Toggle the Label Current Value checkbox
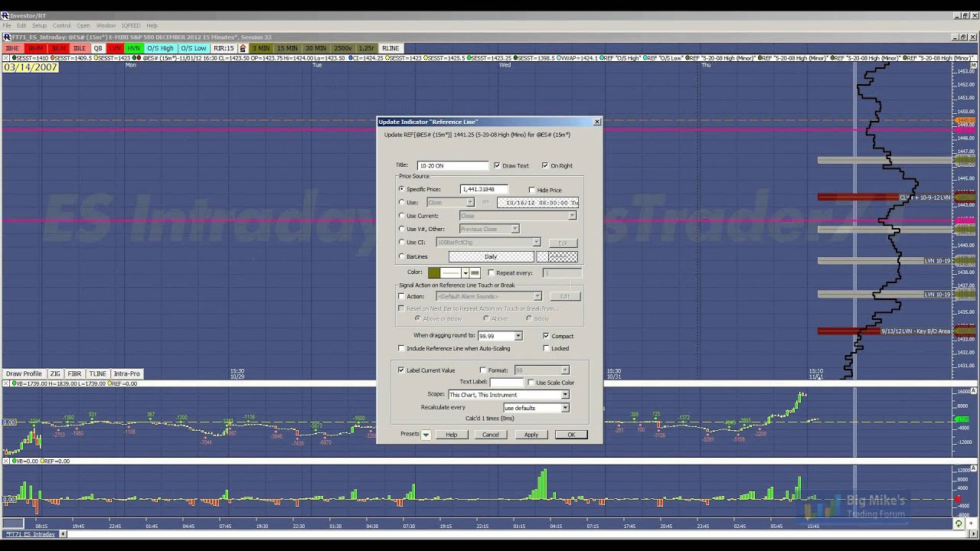The width and height of the screenshot is (980, 551). pos(401,370)
